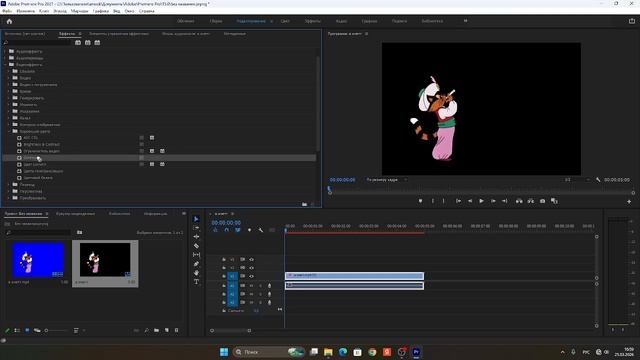Select the Selection arrow tool
The image size is (640, 360).
click(196, 219)
